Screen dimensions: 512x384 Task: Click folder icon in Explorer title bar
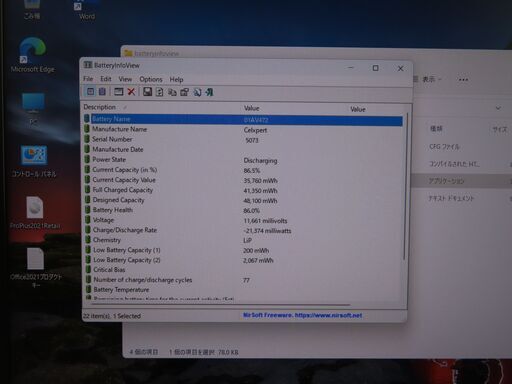click(128, 53)
